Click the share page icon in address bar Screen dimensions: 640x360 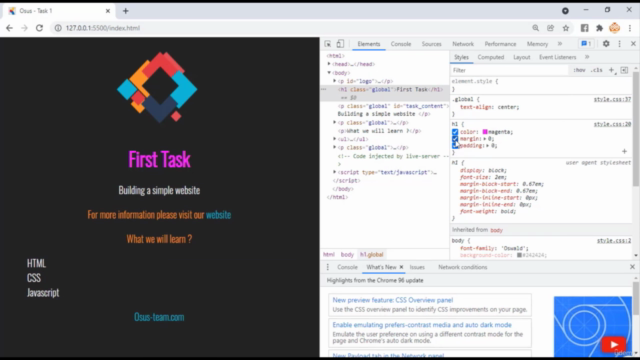[551, 28]
